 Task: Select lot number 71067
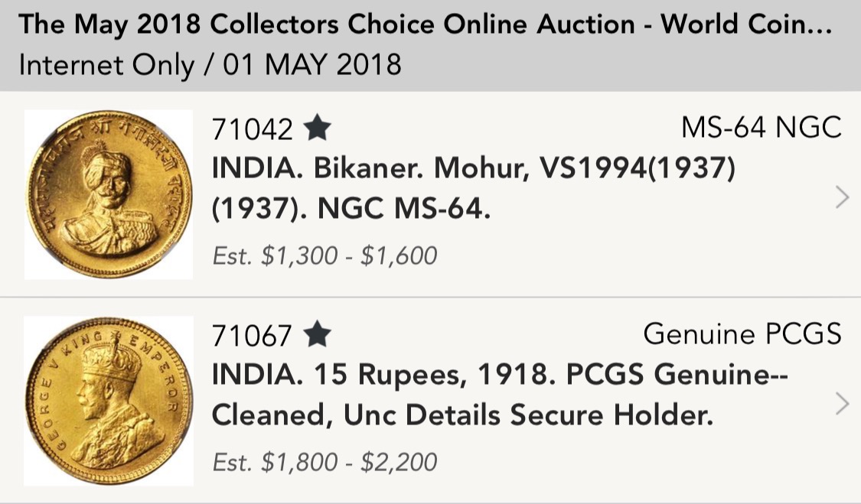pyautogui.click(x=253, y=335)
